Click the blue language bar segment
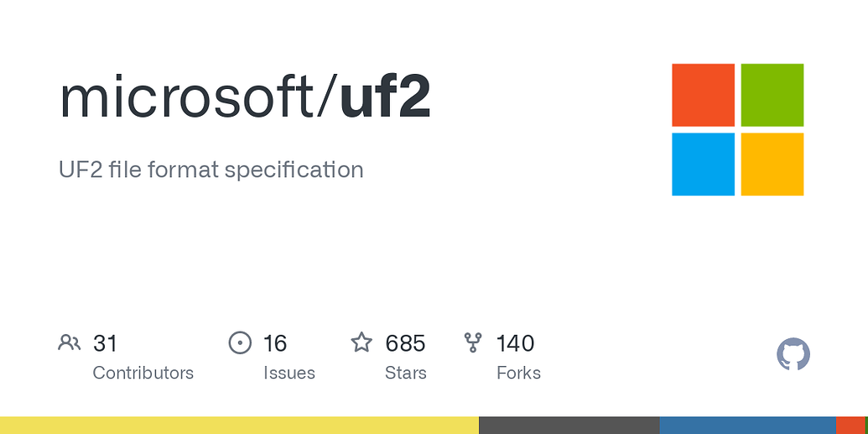This screenshot has width=868, height=434. 747,425
